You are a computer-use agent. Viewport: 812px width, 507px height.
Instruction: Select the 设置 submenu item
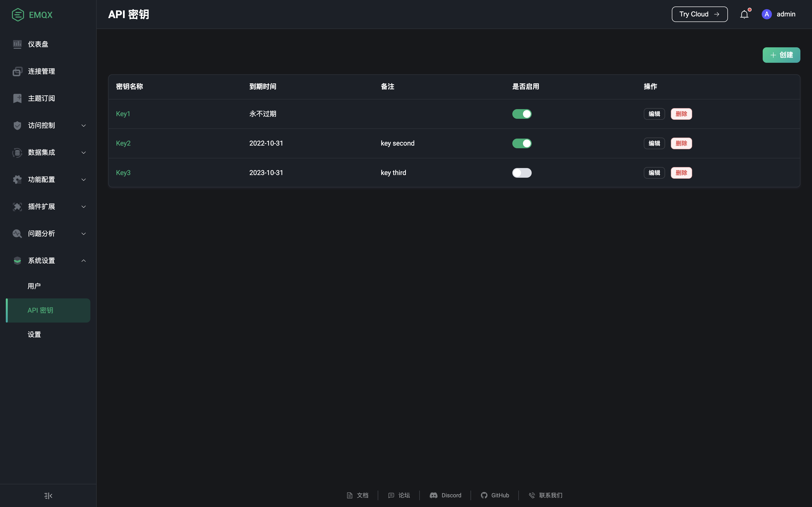tap(34, 334)
